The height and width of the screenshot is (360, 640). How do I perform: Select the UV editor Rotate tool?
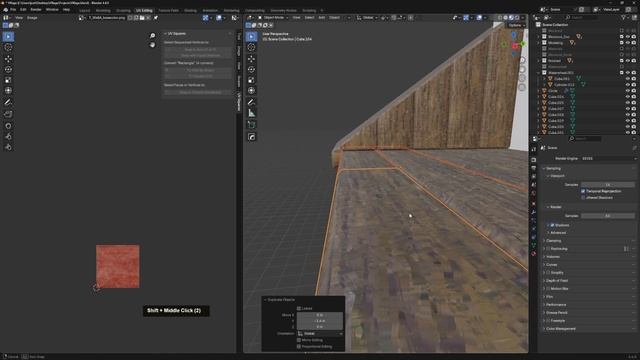pyautogui.click(x=8, y=69)
